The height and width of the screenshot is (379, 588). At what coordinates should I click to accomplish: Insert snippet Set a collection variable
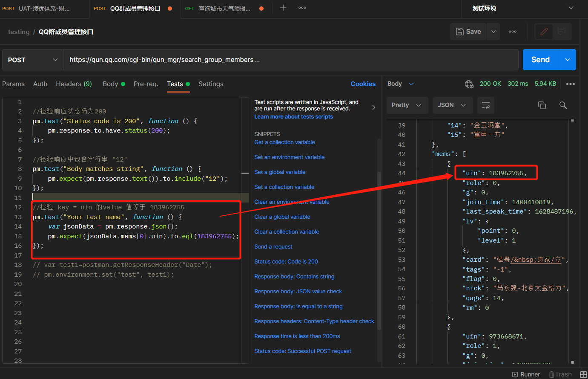(x=284, y=187)
